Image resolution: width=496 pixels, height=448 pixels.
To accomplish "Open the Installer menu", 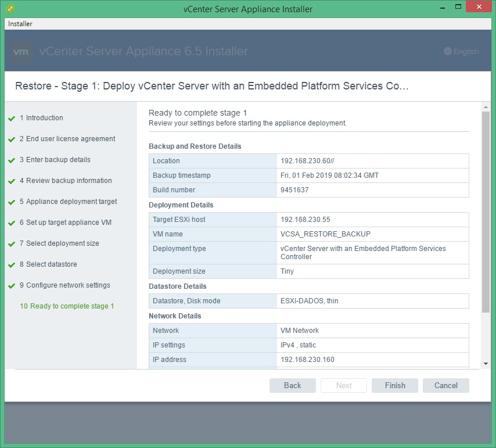I will (20, 24).
